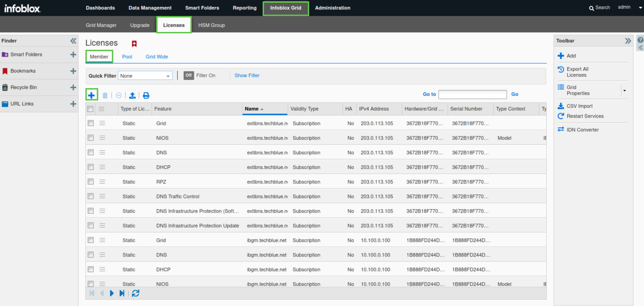Click the trash Delete icon above table
Image resolution: width=644 pixels, height=306 pixels.
tap(105, 95)
